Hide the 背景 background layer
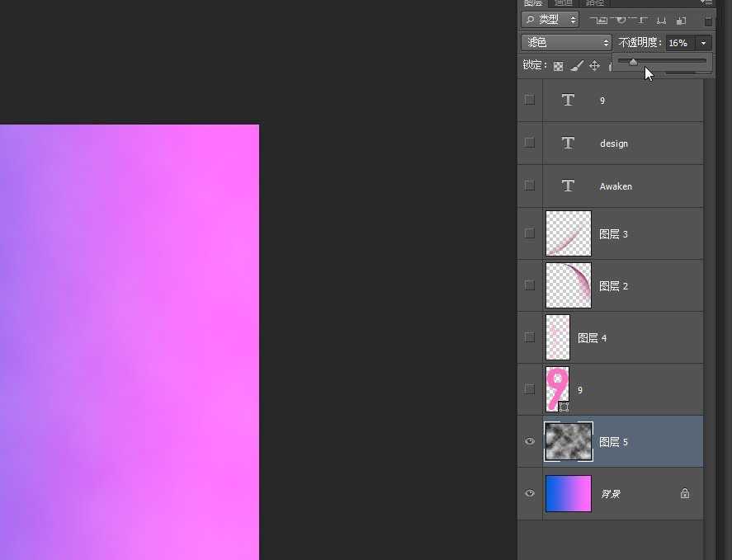The image size is (732, 560). point(529,493)
